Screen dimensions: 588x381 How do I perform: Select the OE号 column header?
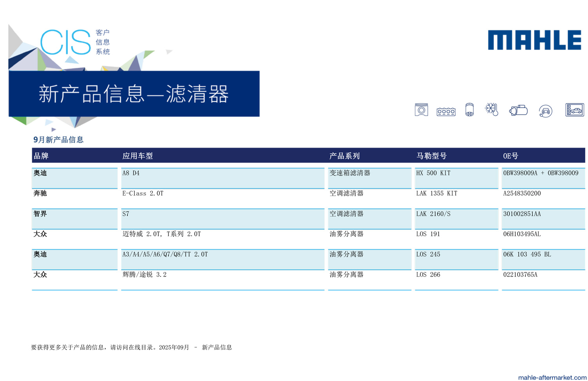tap(510, 156)
